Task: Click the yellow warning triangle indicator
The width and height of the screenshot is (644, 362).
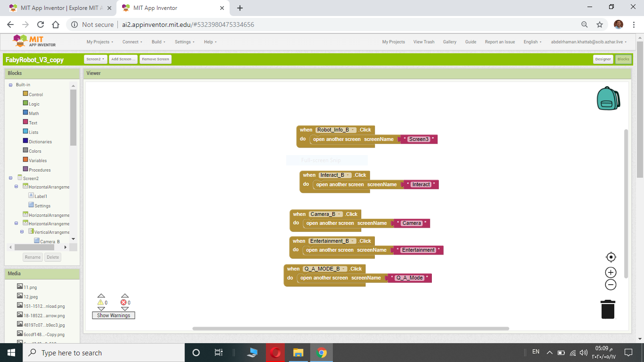Action: coord(100,303)
